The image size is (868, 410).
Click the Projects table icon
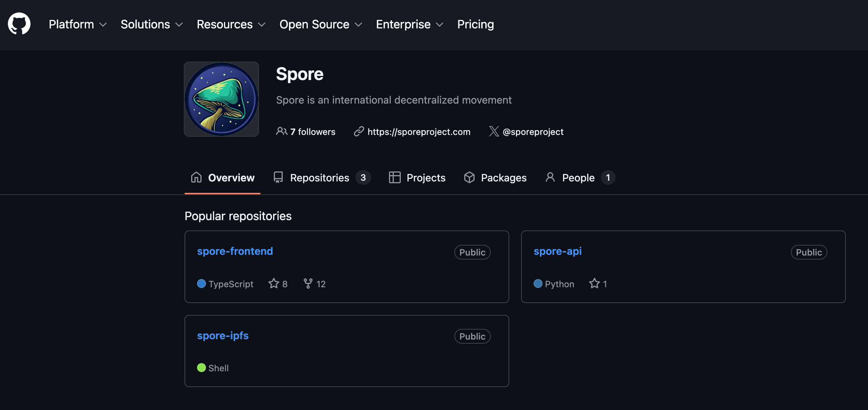click(x=395, y=177)
